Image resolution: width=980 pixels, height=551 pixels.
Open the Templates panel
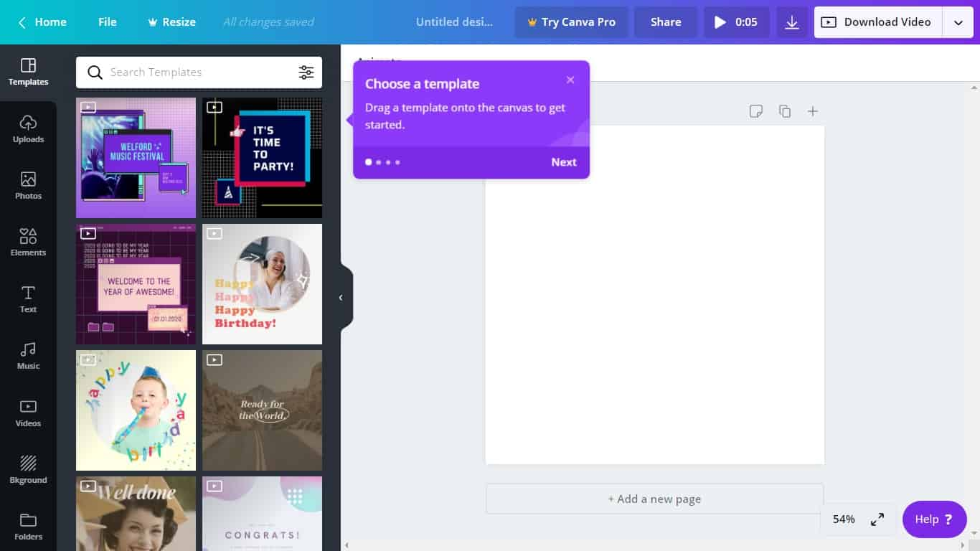point(28,71)
